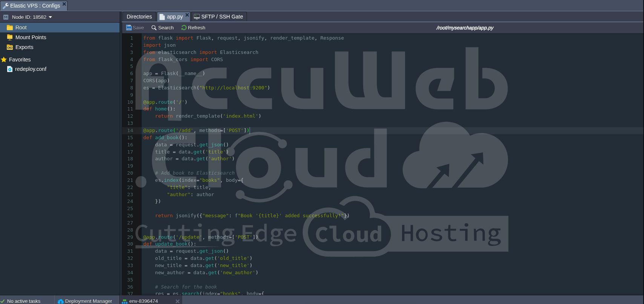Click the green Refresh icon
The height and width of the screenshot is (304, 644).
coord(184,28)
